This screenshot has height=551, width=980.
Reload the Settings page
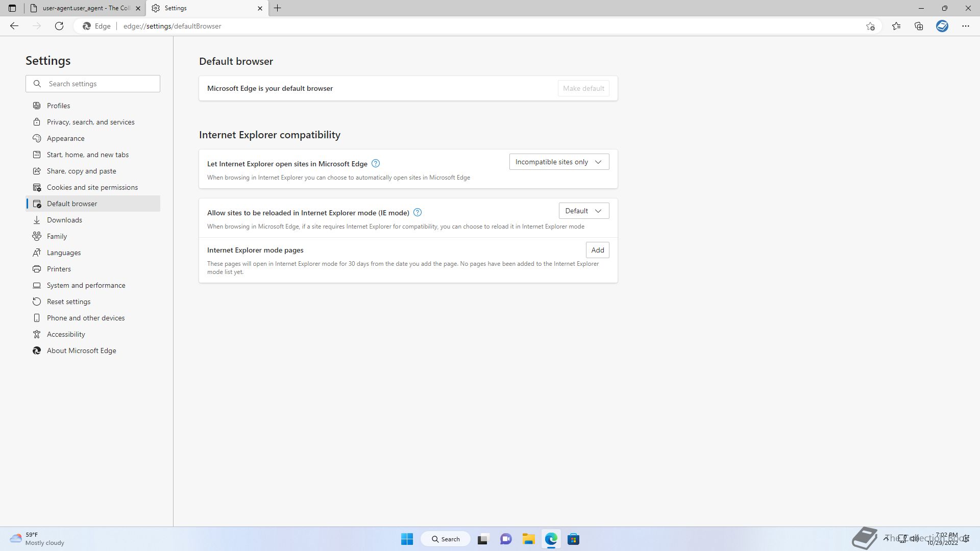click(x=59, y=26)
